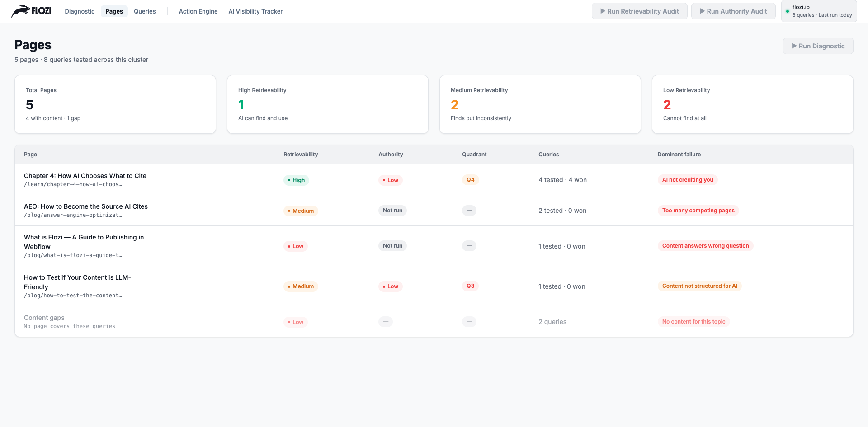The image size is (868, 427).
Task: Click the '2 queries' cell in Content gaps
Action: point(552,322)
